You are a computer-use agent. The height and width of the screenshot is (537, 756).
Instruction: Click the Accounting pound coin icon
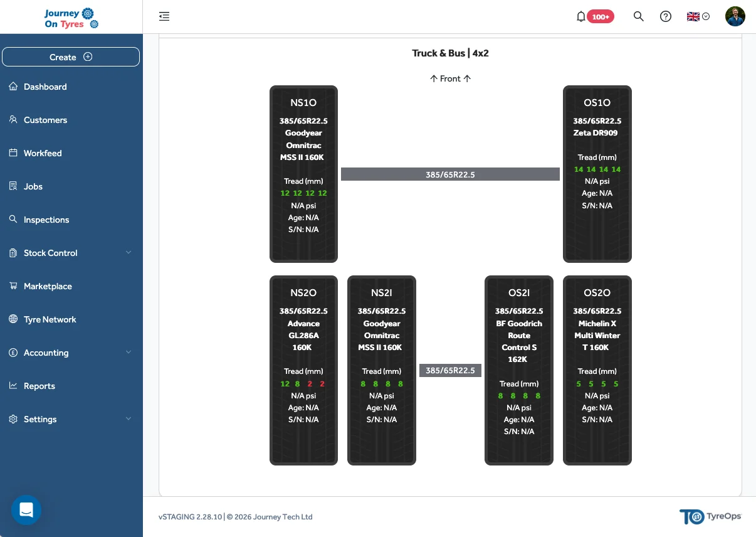click(x=13, y=353)
